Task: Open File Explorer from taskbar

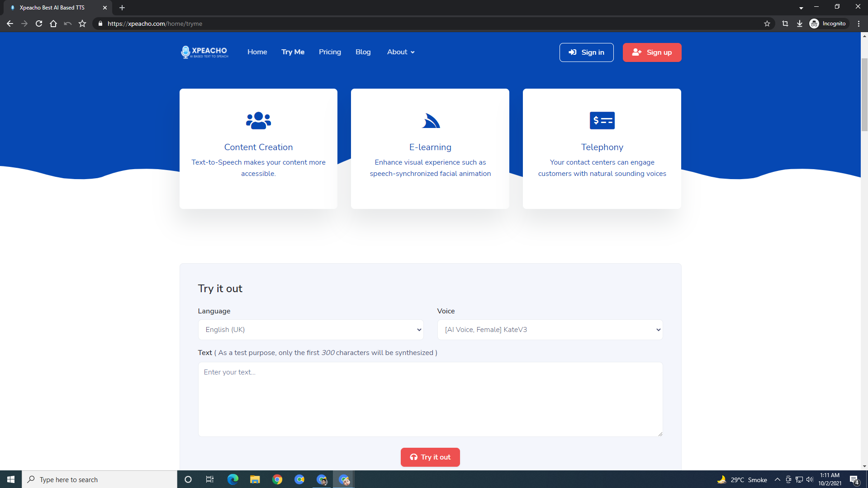Action: point(255,479)
